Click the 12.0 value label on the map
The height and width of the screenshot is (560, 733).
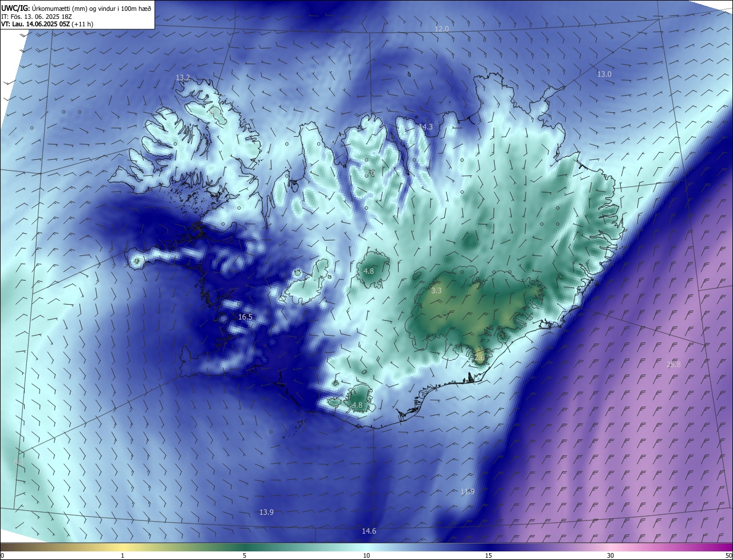442,29
